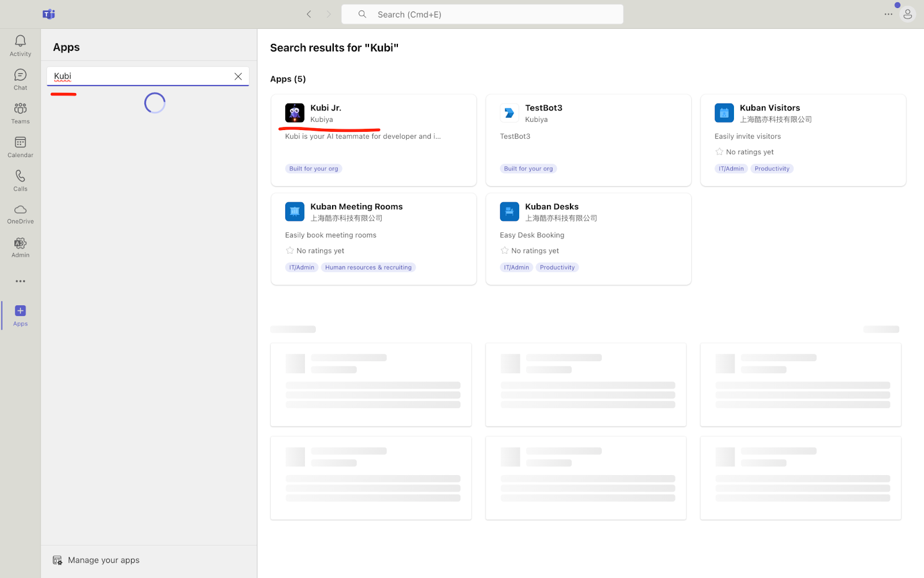Click the Apps (5) results heading
This screenshot has width=924, height=578.
[x=288, y=79]
